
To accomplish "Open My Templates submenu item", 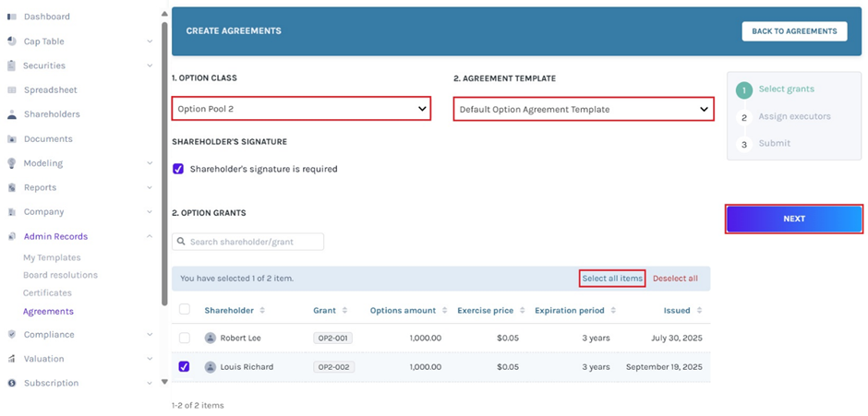I will (52, 257).
